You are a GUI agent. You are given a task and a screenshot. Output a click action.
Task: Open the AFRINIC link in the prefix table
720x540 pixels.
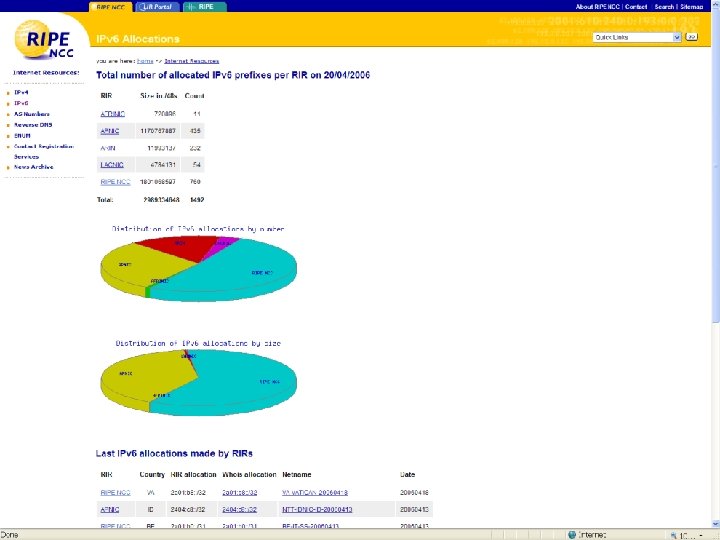tap(112, 114)
